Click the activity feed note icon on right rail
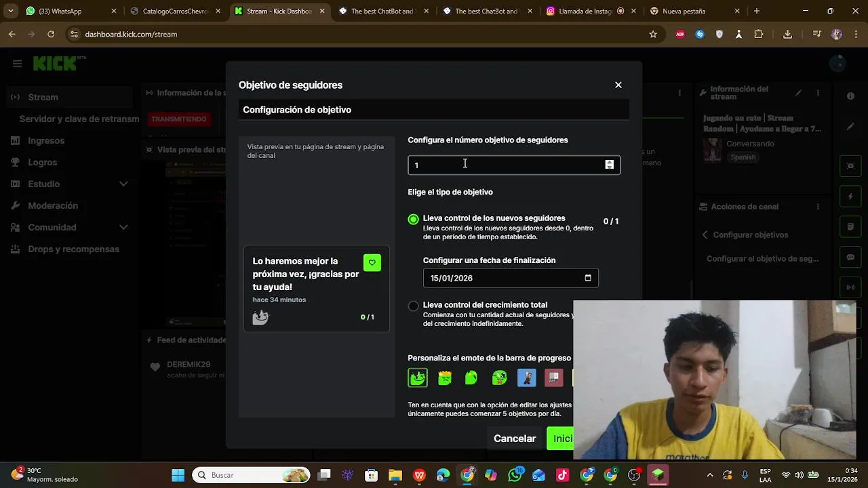This screenshot has height=488, width=868. 850,227
